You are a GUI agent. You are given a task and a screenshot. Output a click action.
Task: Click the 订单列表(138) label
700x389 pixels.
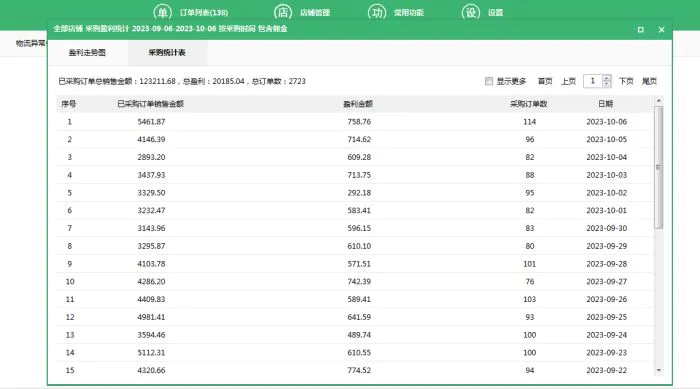(204, 13)
